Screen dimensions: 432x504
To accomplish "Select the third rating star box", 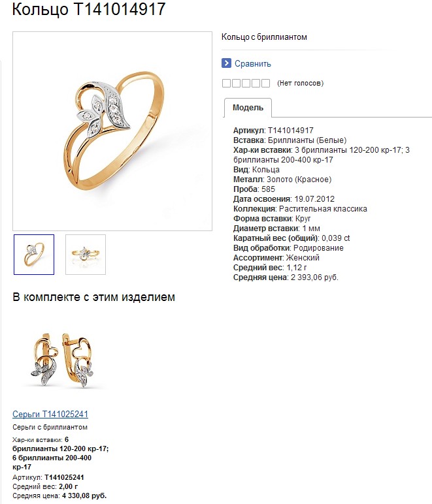I will [246, 84].
